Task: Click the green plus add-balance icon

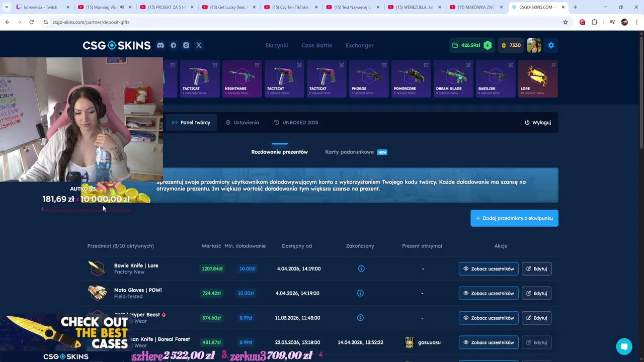Action: point(487,45)
